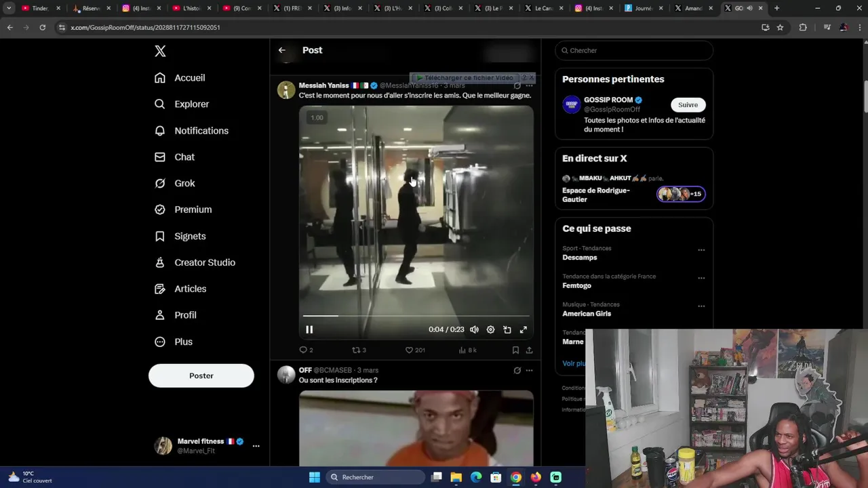This screenshot has width=868, height=488.
Task: Open Messiah Yaniss profile avatar
Action: point(286,90)
